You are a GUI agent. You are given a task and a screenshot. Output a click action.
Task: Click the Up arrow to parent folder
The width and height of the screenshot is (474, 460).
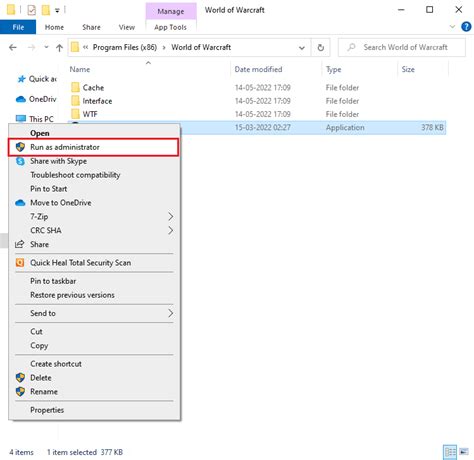59,48
